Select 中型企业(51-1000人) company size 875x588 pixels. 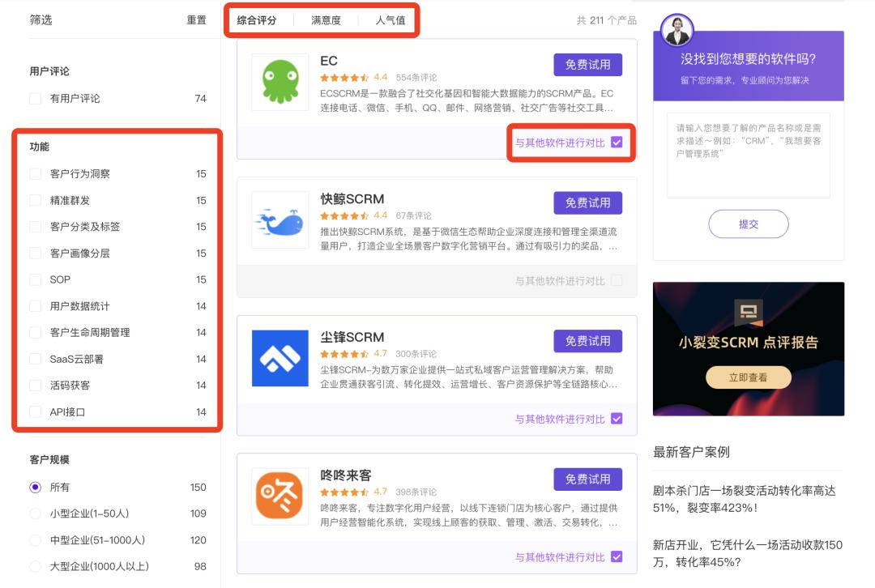coord(35,540)
